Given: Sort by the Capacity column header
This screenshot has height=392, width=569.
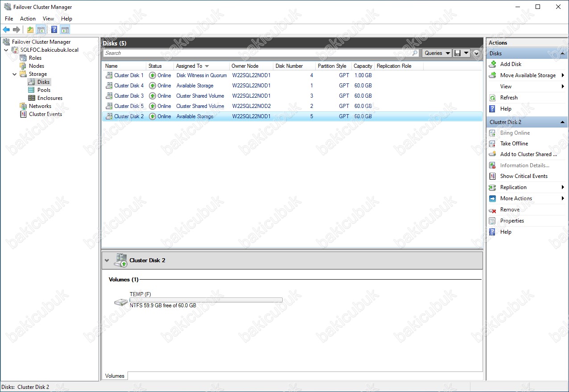Looking at the screenshot, I should (x=363, y=66).
